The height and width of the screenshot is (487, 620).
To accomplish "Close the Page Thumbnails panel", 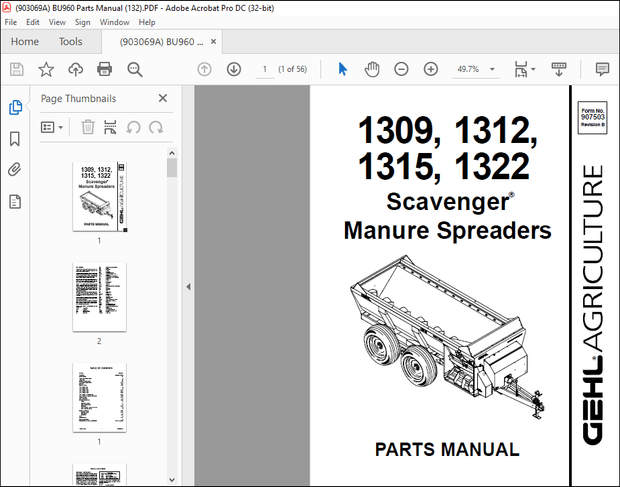I will (x=163, y=98).
